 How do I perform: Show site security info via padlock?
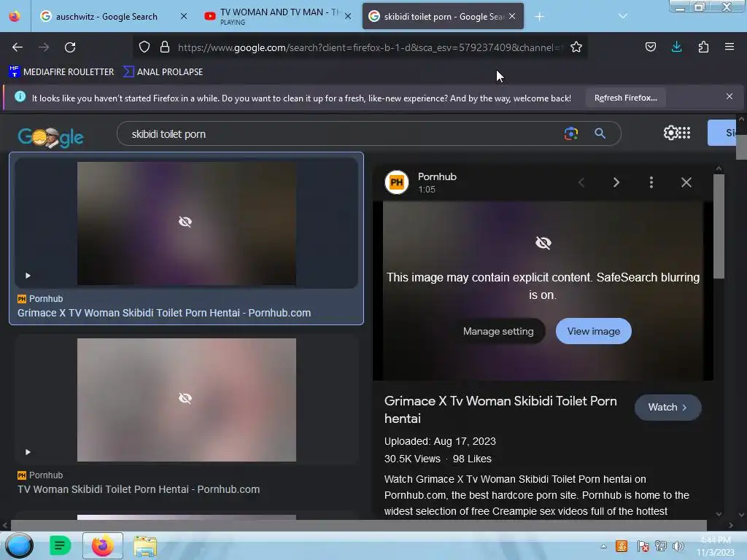(165, 47)
